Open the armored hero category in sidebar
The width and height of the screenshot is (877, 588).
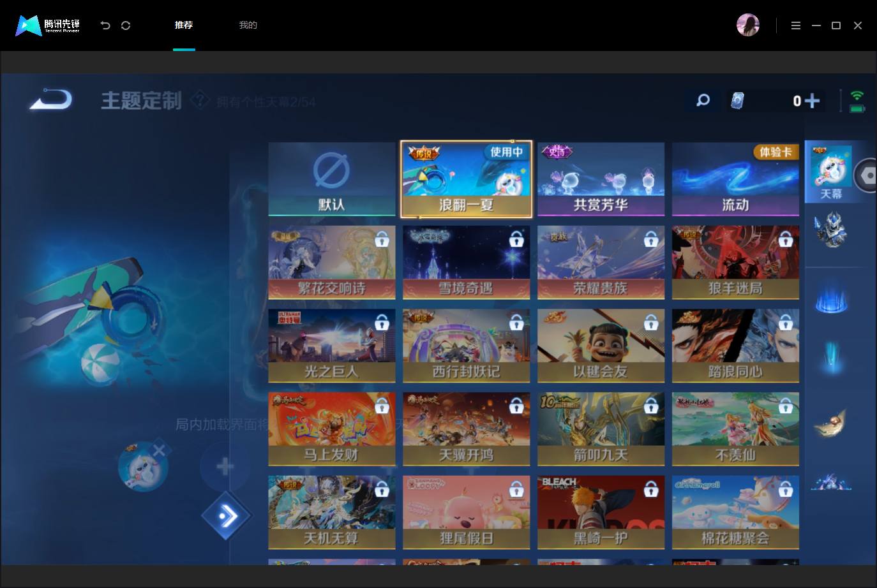(x=831, y=229)
